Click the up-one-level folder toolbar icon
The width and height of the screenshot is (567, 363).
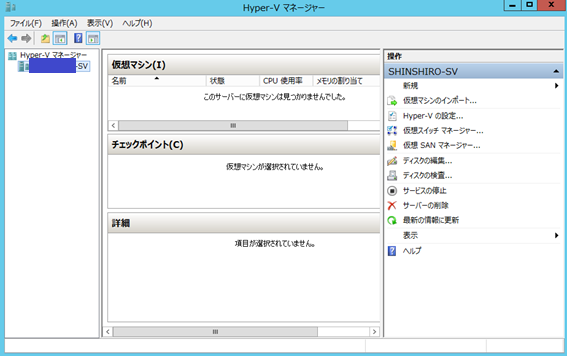click(45, 38)
